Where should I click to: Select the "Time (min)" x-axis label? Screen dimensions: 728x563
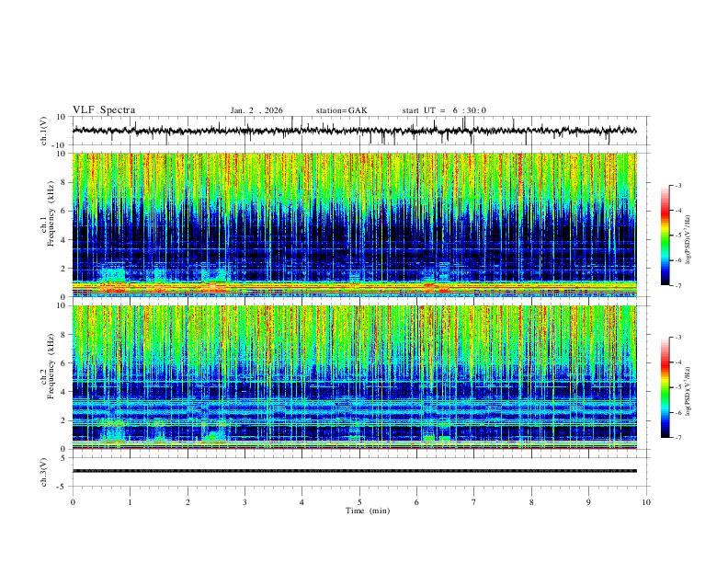pyautogui.click(x=368, y=511)
